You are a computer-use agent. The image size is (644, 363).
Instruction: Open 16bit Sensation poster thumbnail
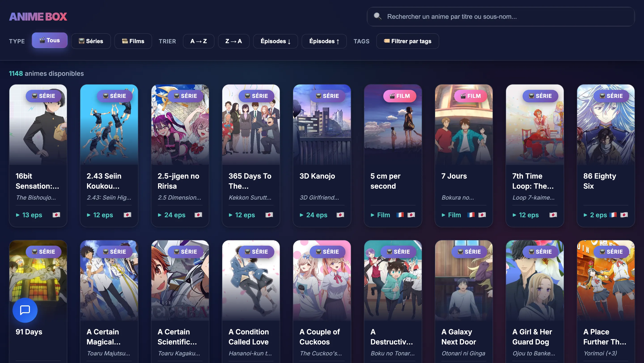point(38,125)
